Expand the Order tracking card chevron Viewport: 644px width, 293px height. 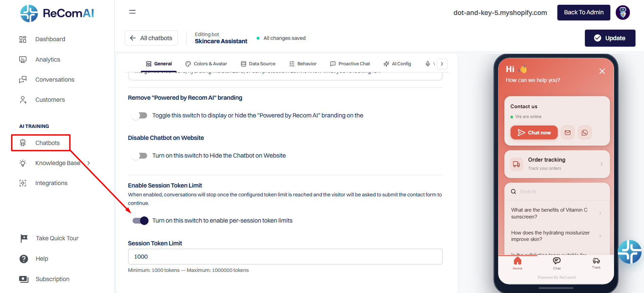601,164
